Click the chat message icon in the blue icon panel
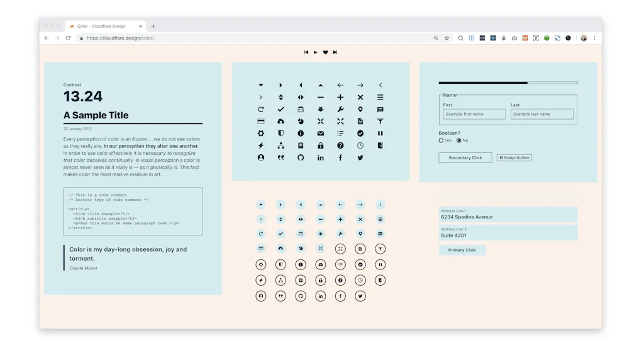The width and height of the screenshot is (644, 362). pos(380,110)
